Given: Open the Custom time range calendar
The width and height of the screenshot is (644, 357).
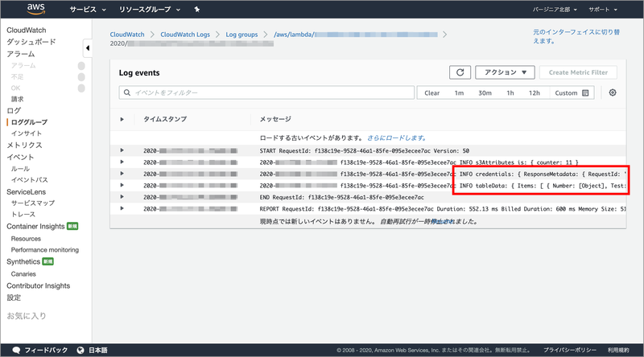Looking at the screenshot, I should coord(572,92).
